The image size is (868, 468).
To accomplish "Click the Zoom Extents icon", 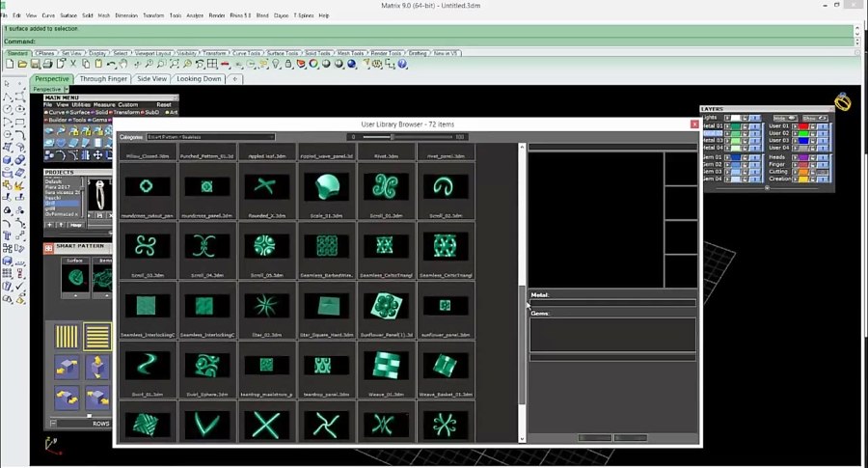I will (x=175, y=65).
